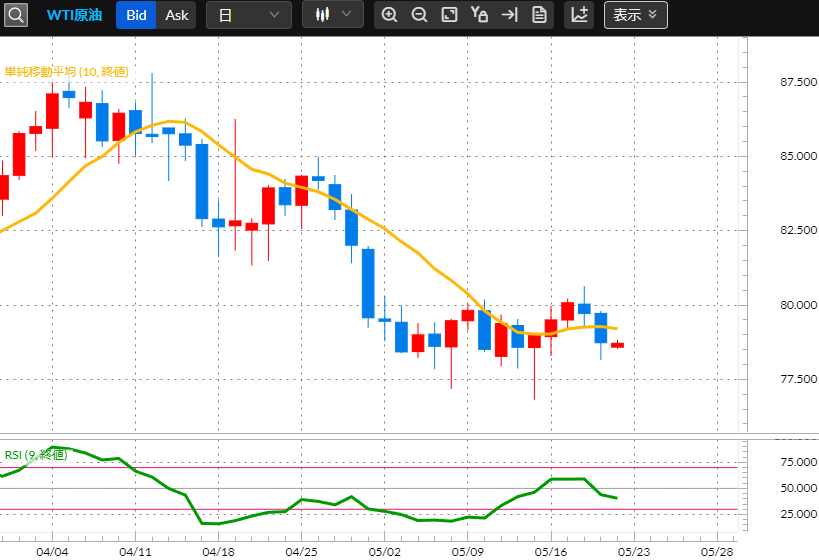Viewport: 819px width, 560px height.
Task: Click the RSI 25.000 axis label
Action: 798,514
